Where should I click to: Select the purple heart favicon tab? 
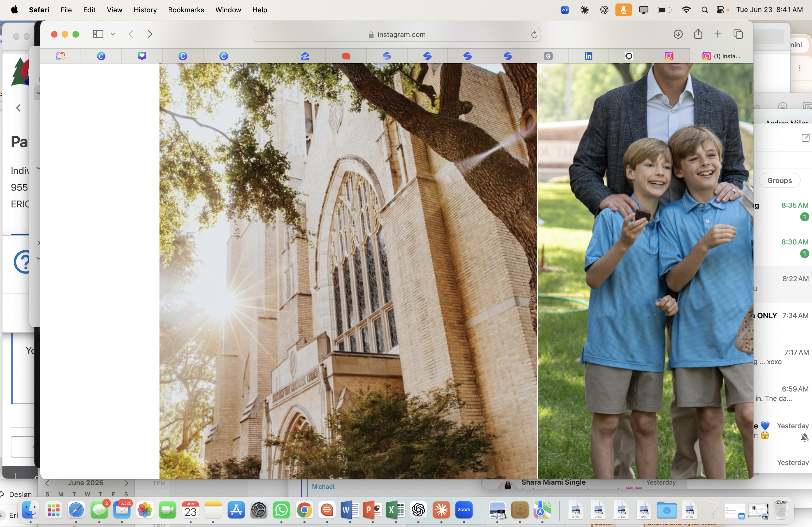click(x=142, y=56)
